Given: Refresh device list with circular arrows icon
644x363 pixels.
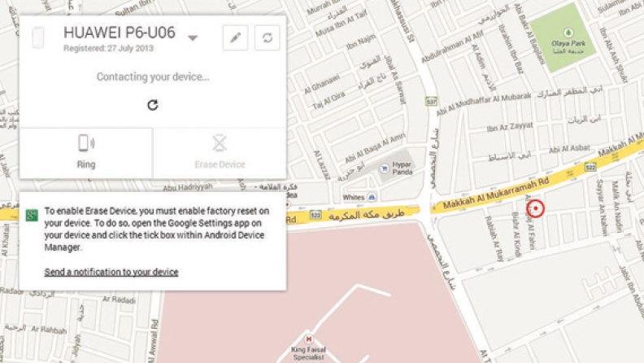Looking at the screenshot, I should coord(268,37).
